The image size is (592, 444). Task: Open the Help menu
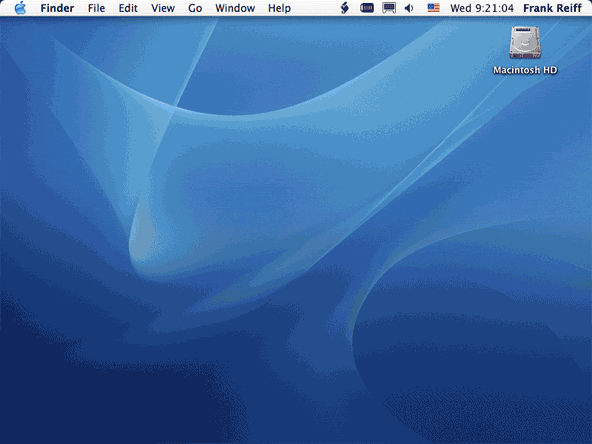coord(279,8)
